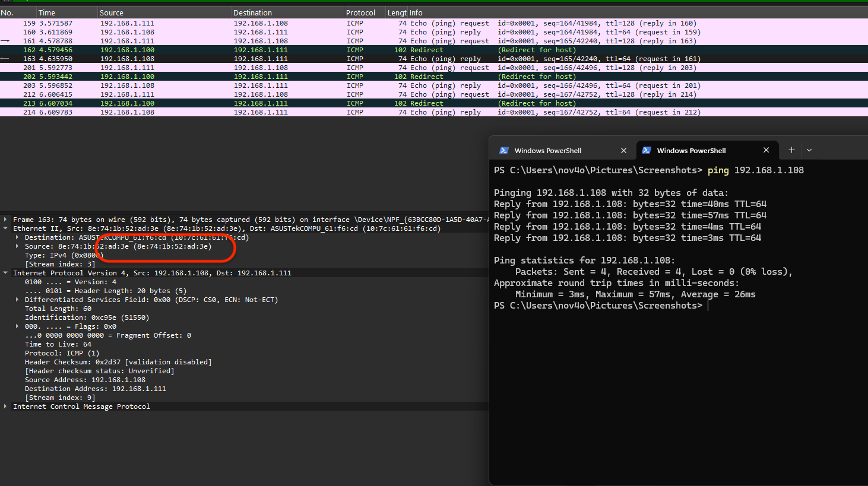This screenshot has height=486, width=868.
Task: Select packet 162 ICMP Redirect row
Action: coord(237,50)
